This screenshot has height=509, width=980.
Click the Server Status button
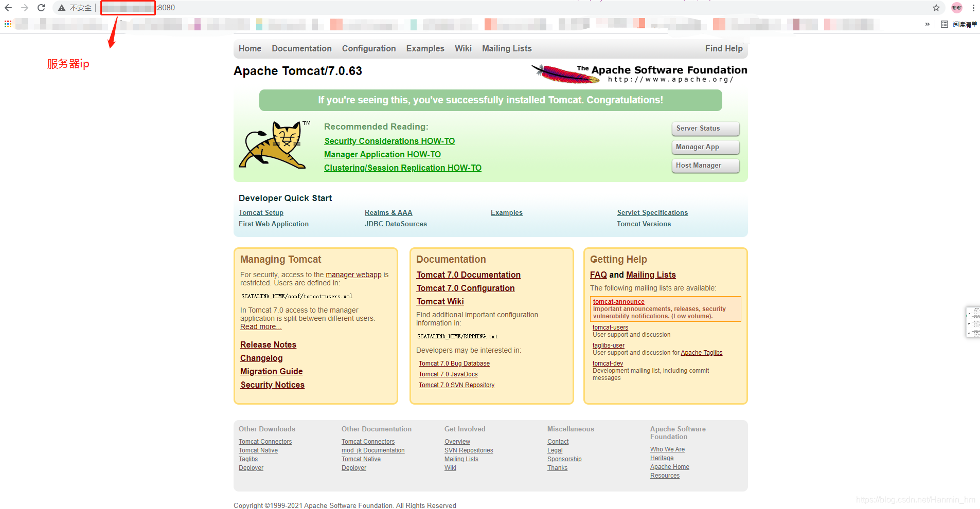(x=706, y=129)
